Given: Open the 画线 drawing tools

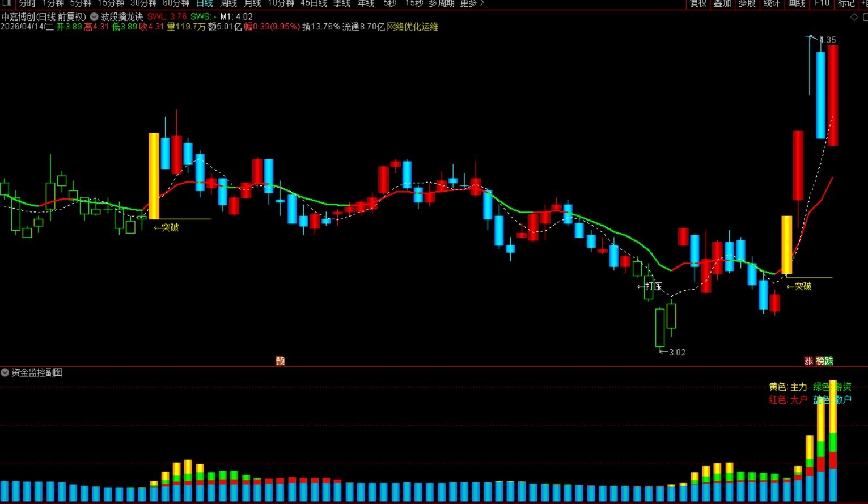Looking at the screenshot, I should (796, 3).
